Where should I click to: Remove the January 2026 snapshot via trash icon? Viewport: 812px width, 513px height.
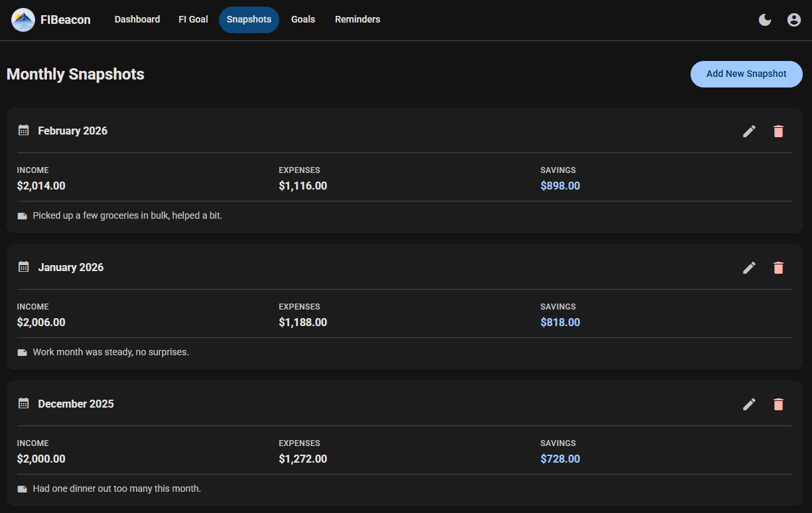(778, 268)
